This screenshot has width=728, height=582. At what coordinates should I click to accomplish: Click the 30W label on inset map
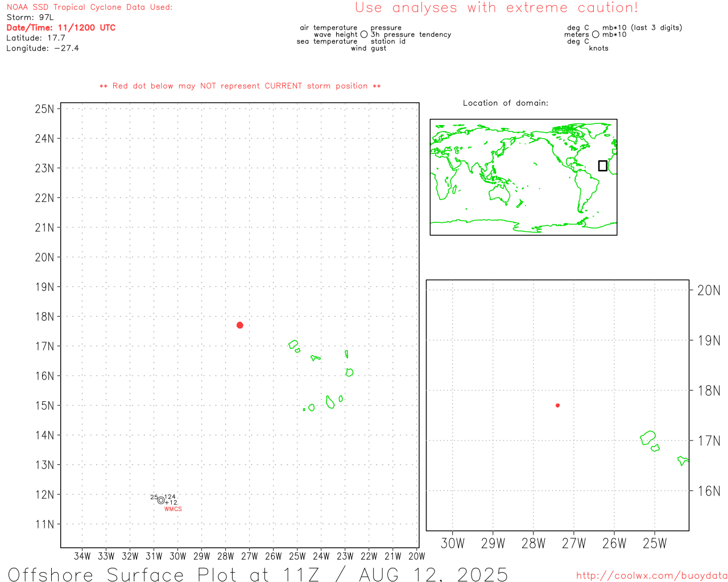(453, 543)
